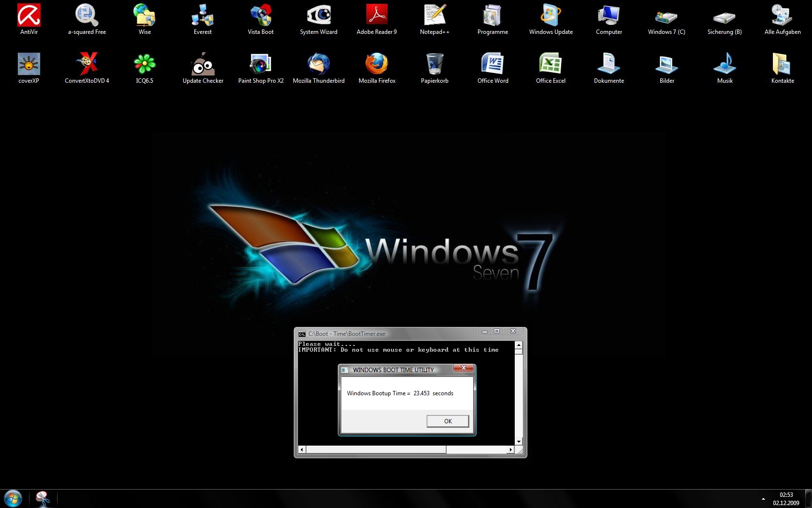The height and width of the screenshot is (508, 812).
Task: Click the C:\Boot - Time\BootTimer.exe title text
Action: click(347, 334)
